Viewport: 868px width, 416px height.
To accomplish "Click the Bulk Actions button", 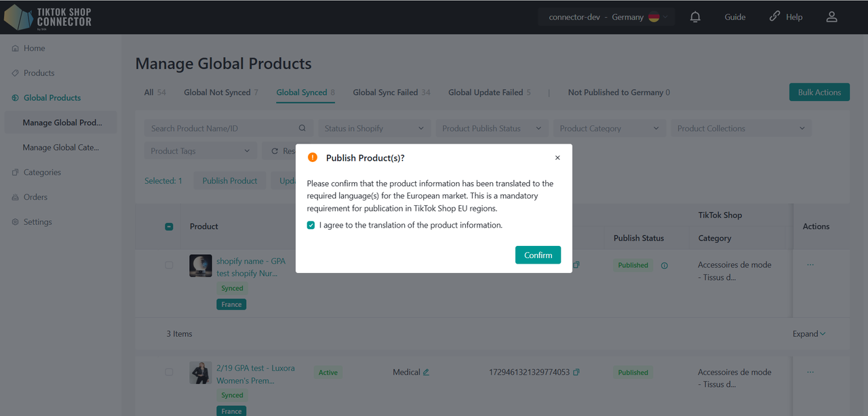I will [819, 93].
